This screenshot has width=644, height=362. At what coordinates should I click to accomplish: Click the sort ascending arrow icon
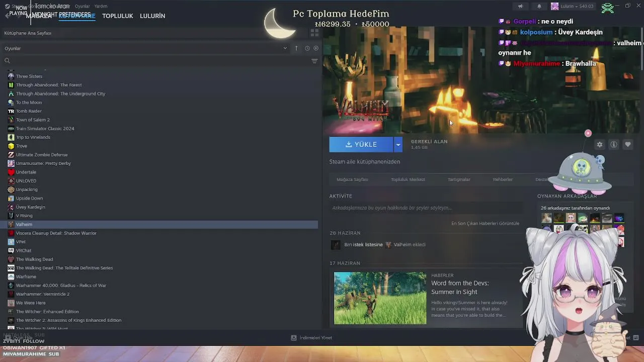[x=296, y=48]
